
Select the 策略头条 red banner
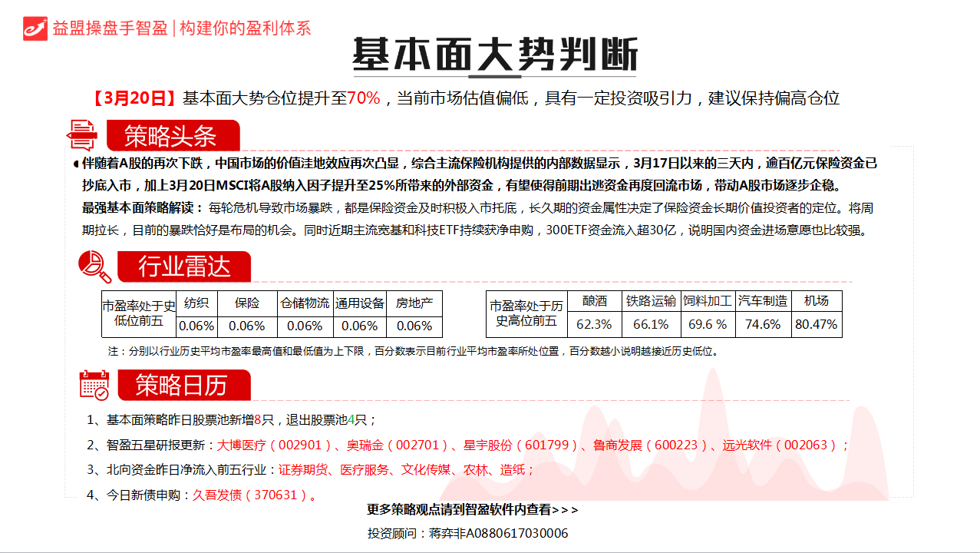pyautogui.click(x=172, y=137)
